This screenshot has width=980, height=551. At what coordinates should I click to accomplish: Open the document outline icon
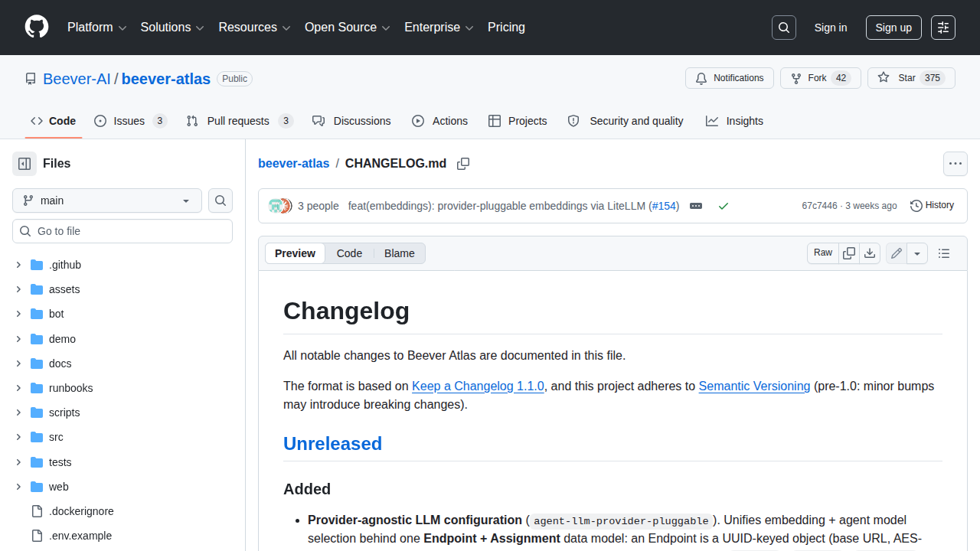944,253
